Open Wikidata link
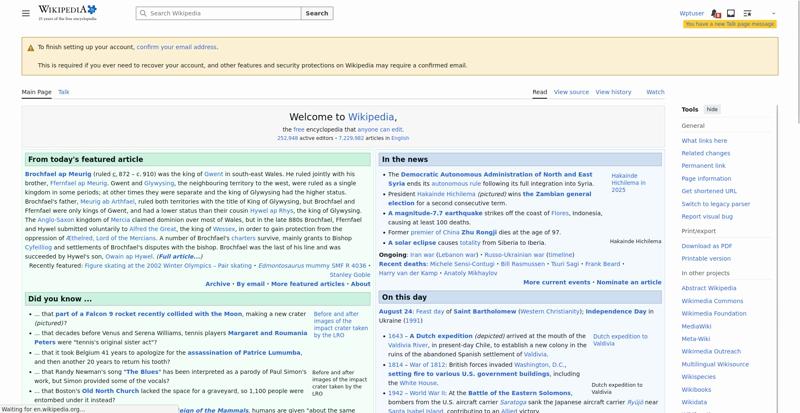800x413 pixels. [694, 402]
